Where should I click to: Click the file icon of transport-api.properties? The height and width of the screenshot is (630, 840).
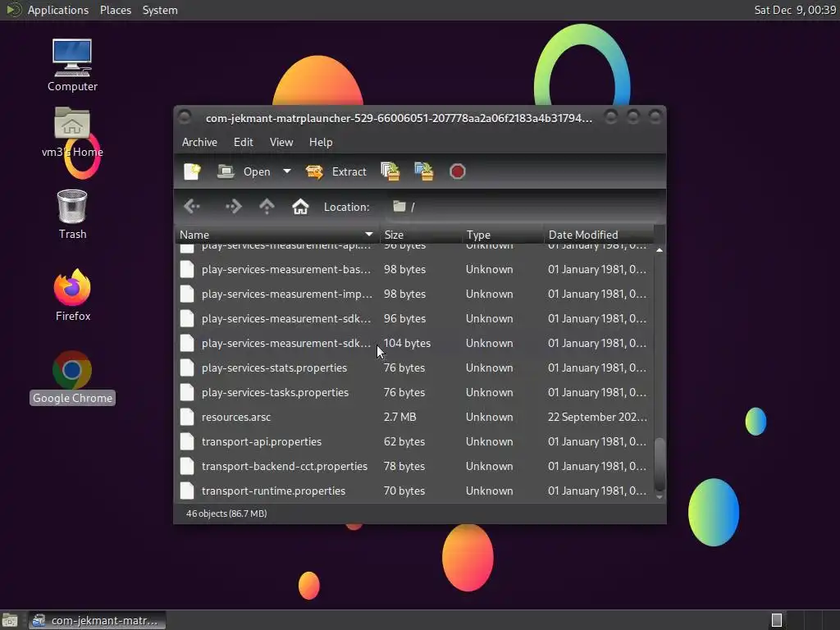pos(187,441)
